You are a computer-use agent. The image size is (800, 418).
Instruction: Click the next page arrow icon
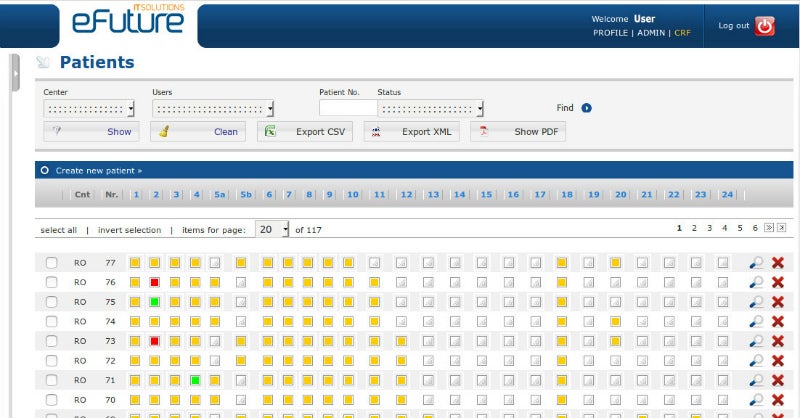[769, 228]
